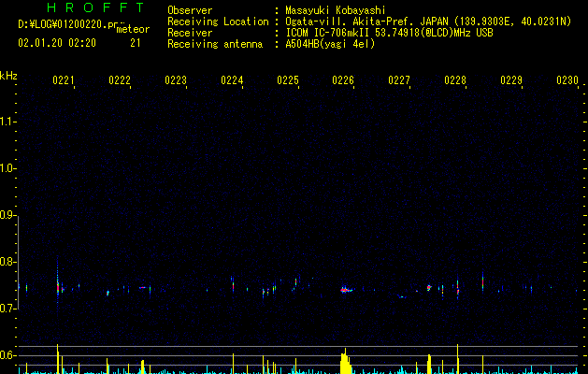Screen dimensions: 588x374
Task: Click the HROFFT title text
Action: click(x=96, y=7)
